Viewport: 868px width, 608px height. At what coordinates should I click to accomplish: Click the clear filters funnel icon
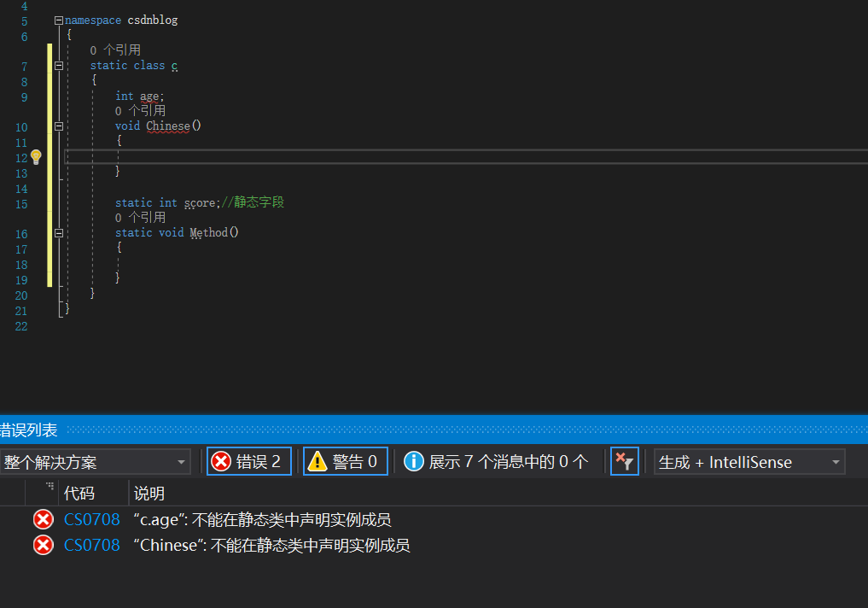click(625, 461)
